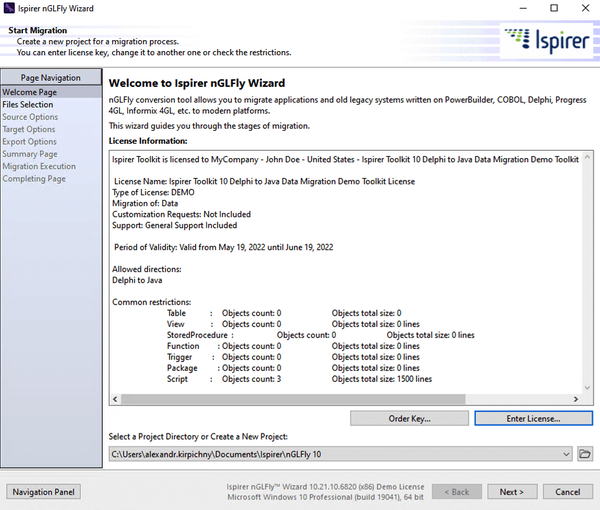Expand the project directory dropdown arrow
Viewport: 600px width, 510px height.
point(566,454)
